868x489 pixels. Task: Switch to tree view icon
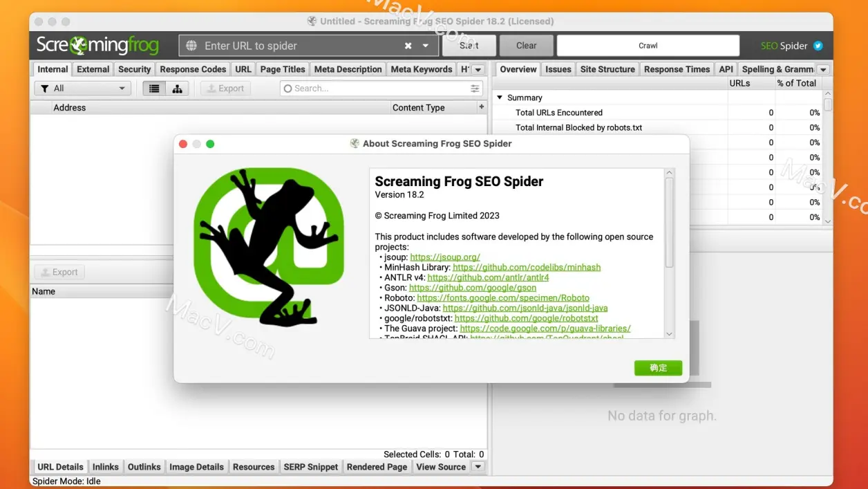[178, 89]
